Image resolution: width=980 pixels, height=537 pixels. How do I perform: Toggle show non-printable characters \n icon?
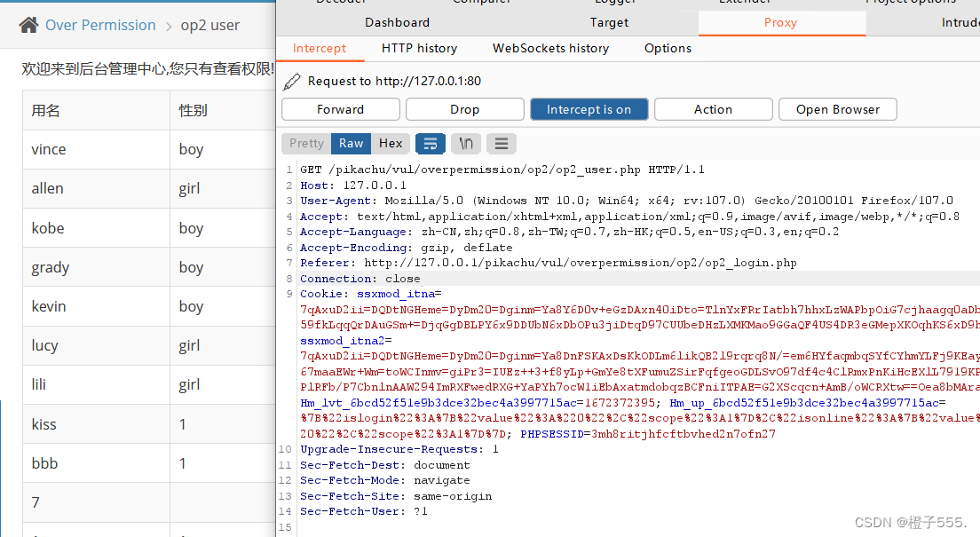466,144
